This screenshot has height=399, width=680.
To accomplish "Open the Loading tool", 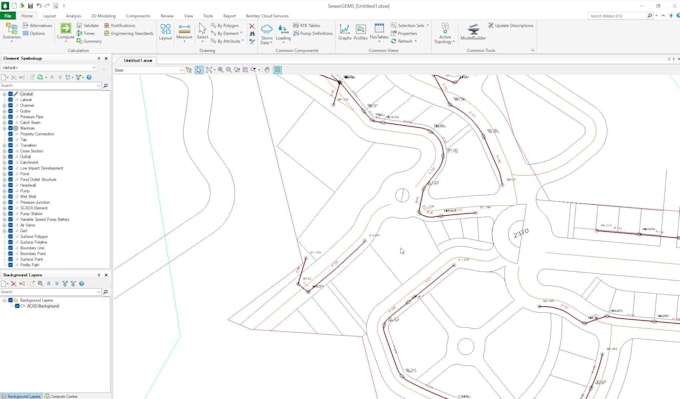I will [283, 33].
